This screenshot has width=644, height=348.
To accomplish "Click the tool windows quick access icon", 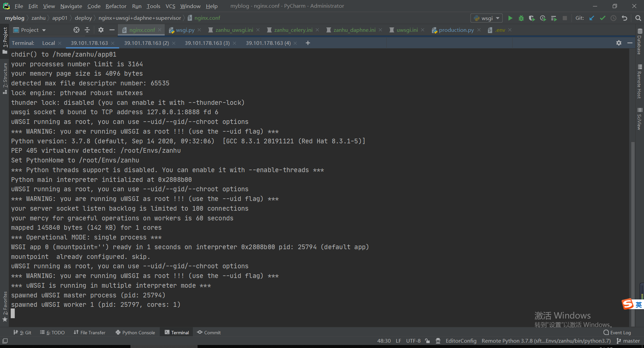I will (5, 341).
